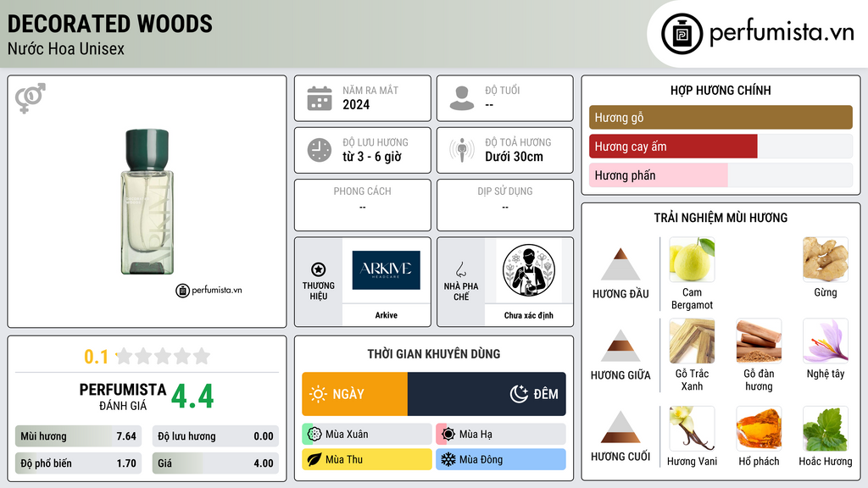Click the Độ phổ biến 1.70 score bar

(78, 463)
